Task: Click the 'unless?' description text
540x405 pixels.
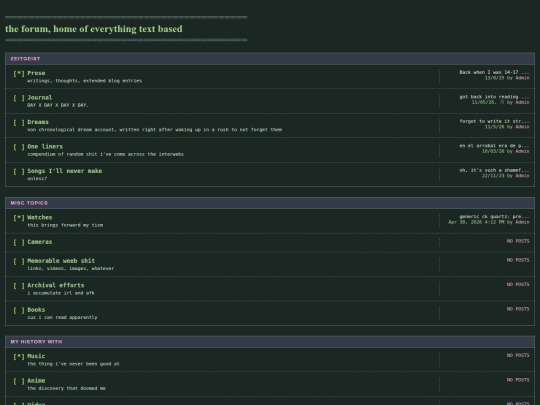Action: click(37, 178)
